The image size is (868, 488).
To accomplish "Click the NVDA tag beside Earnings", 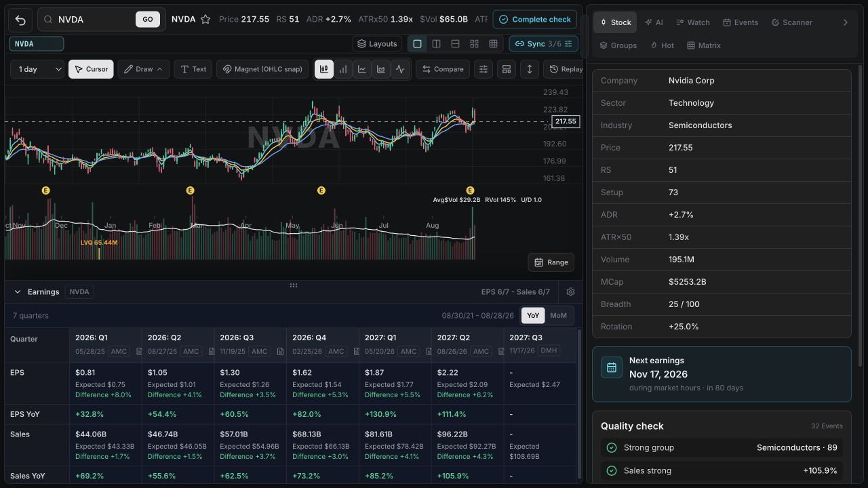I will 79,291.
